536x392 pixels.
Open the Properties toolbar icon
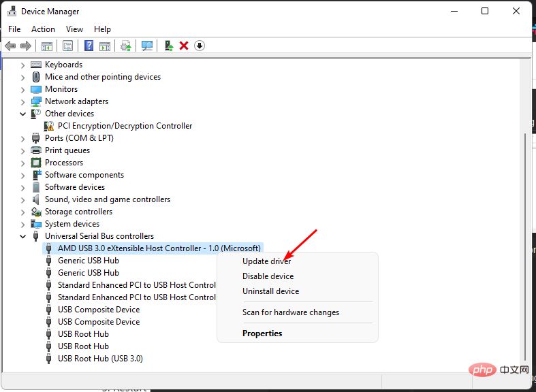(67, 46)
